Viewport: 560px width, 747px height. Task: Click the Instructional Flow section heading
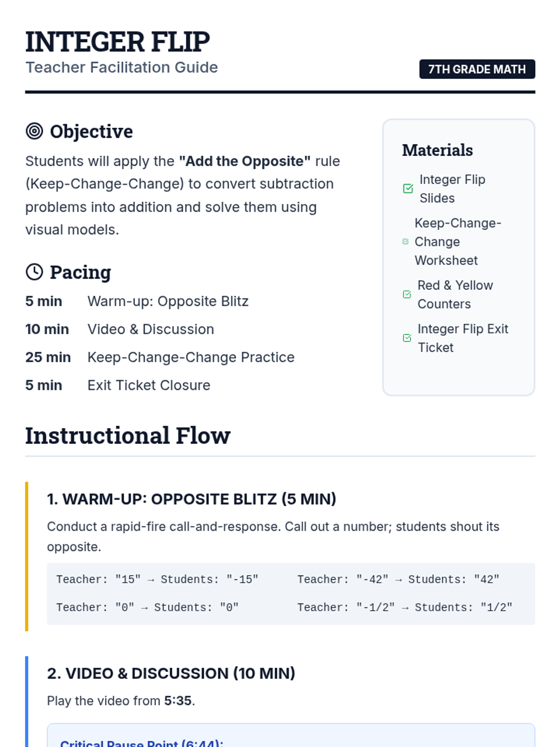click(x=128, y=436)
